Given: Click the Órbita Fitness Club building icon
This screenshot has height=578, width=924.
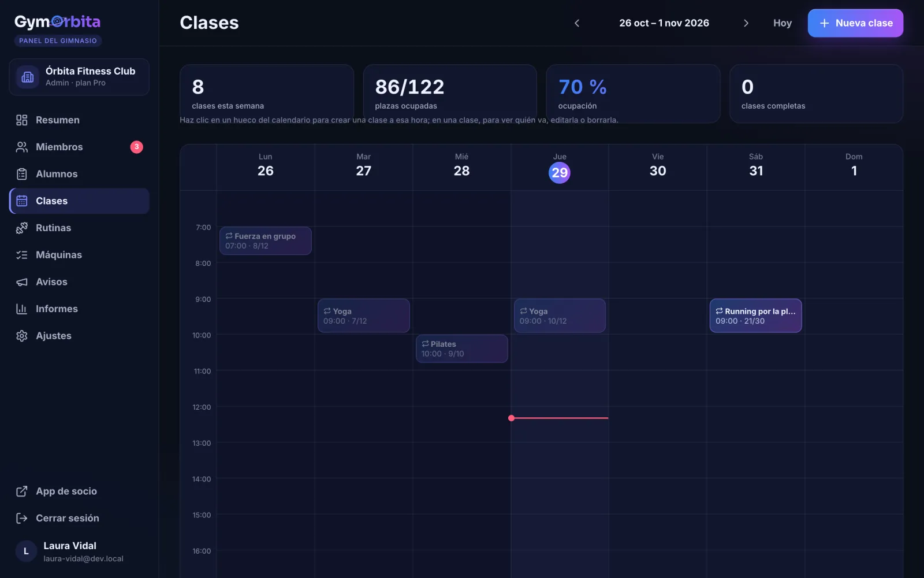Looking at the screenshot, I should coord(28,77).
